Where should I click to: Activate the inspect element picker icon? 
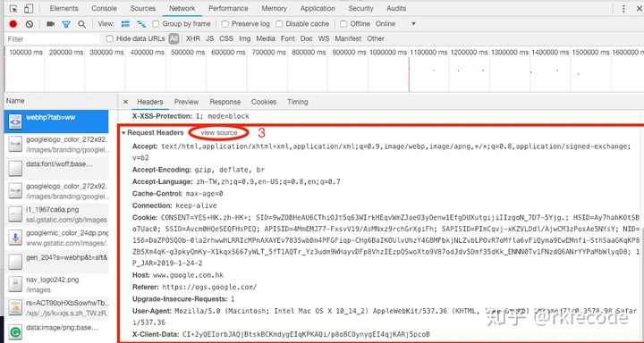pyautogui.click(x=13, y=9)
